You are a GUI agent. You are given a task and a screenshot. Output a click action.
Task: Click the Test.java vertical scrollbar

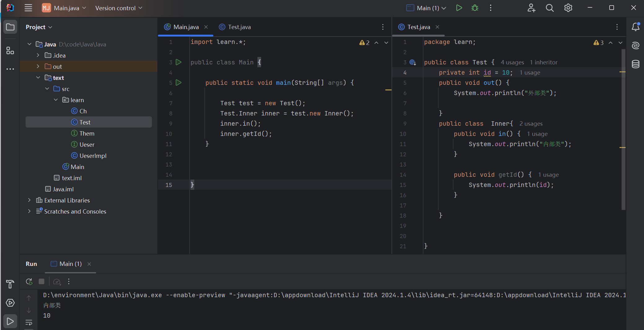pos(623,129)
